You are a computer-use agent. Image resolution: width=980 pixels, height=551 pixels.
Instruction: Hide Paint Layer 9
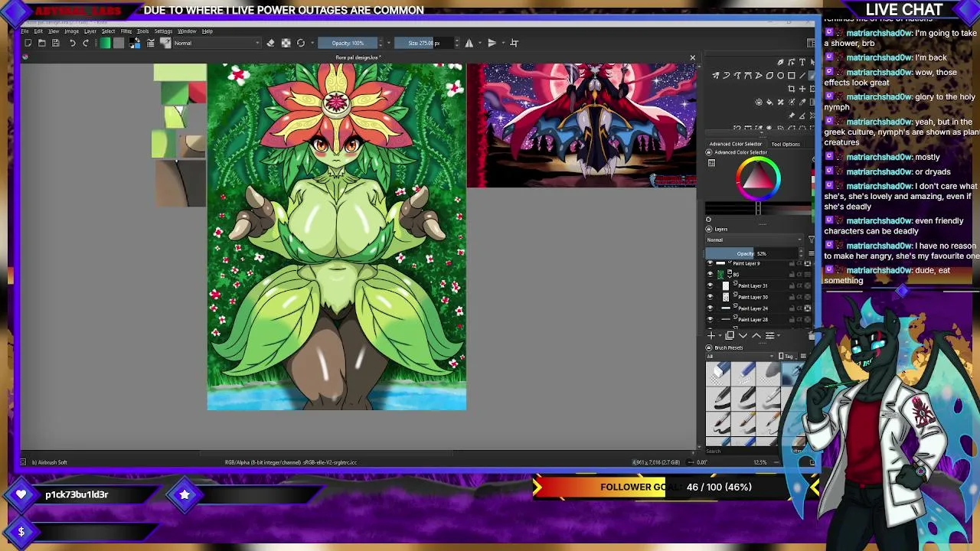coord(710,263)
